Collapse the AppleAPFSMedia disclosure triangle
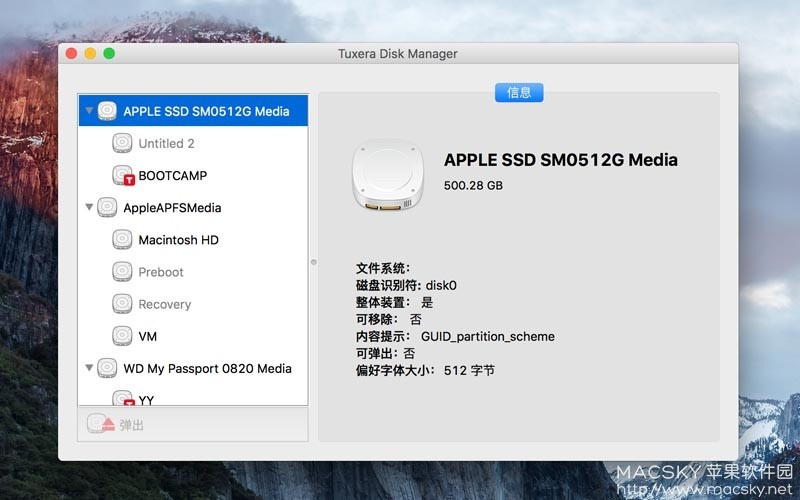The image size is (800, 500). coord(89,207)
